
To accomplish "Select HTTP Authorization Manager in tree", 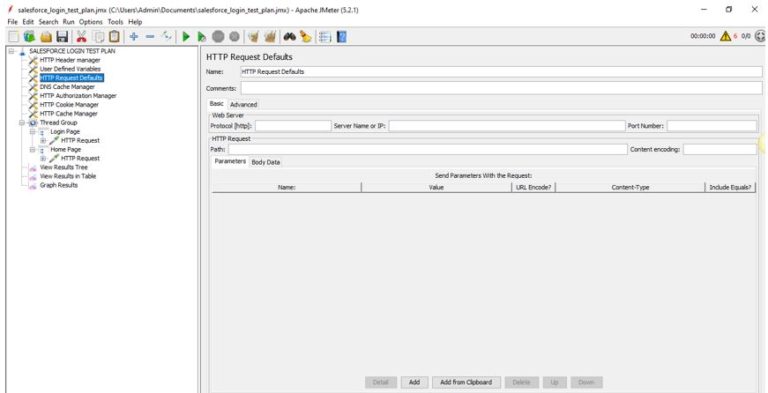I will (x=78, y=96).
